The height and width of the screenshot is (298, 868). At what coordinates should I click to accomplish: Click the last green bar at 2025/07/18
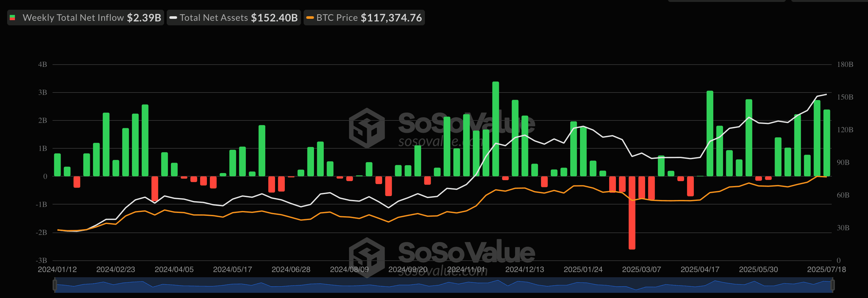[826, 143]
